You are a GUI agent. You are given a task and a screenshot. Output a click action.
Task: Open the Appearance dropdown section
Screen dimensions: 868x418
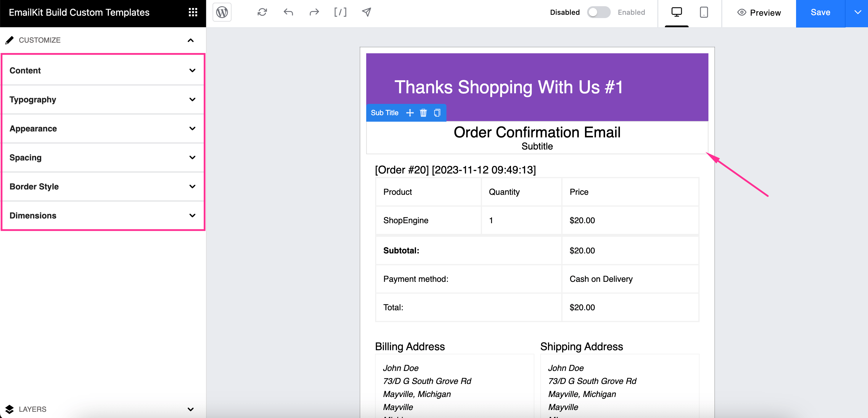point(102,128)
